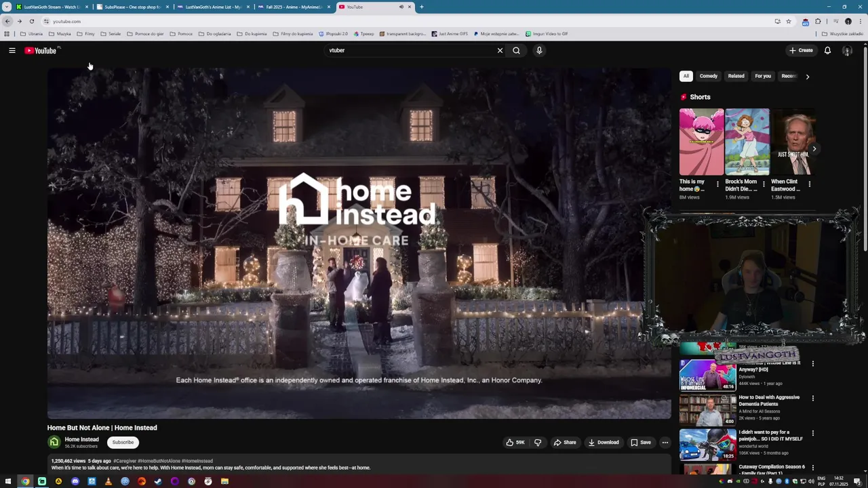Viewport: 868px width, 488px height.
Task: Open options for 'This is my home' short
Action: pos(717,184)
